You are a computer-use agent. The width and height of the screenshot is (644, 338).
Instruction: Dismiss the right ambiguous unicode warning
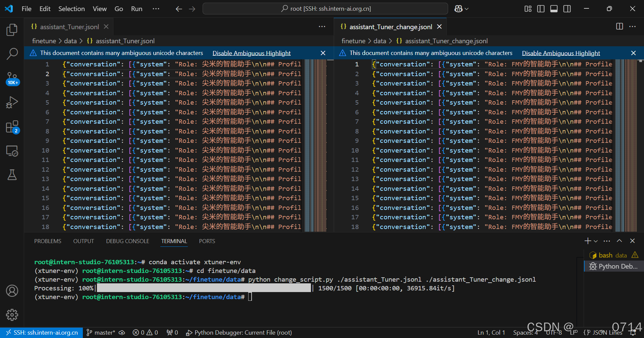point(633,53)
